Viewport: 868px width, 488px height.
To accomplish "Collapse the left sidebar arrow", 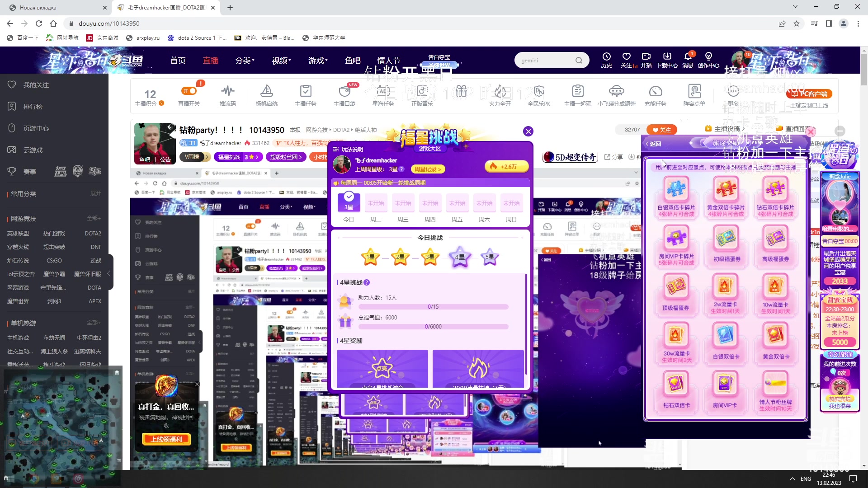I will point(108,274).
